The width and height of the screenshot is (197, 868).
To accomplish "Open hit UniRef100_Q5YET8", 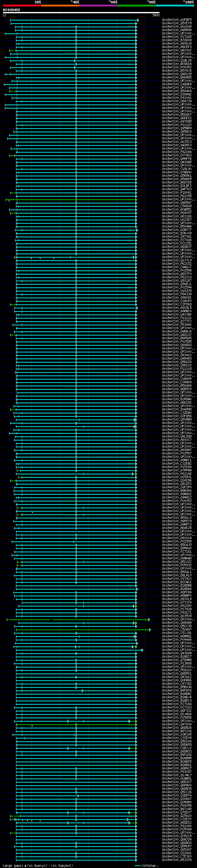I will (177, 23).
